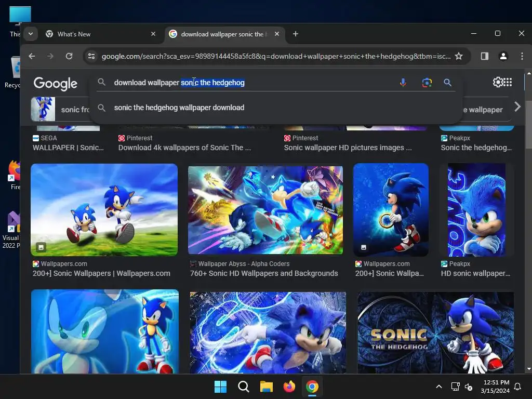532x399 pixels.
Task: Open 200+] Sonic Wallpapers | Wallpapers.com link
Action: pyautogui.click(x=101, y=273)
